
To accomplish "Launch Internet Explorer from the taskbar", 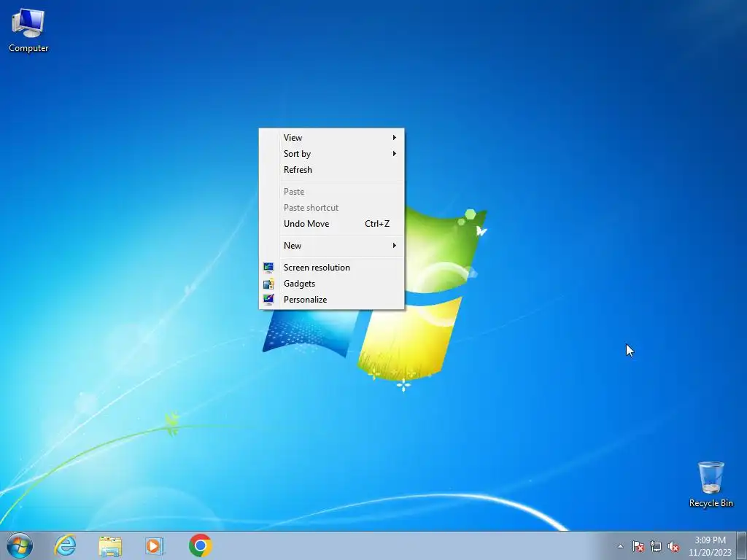I will [x=65, y=545].
